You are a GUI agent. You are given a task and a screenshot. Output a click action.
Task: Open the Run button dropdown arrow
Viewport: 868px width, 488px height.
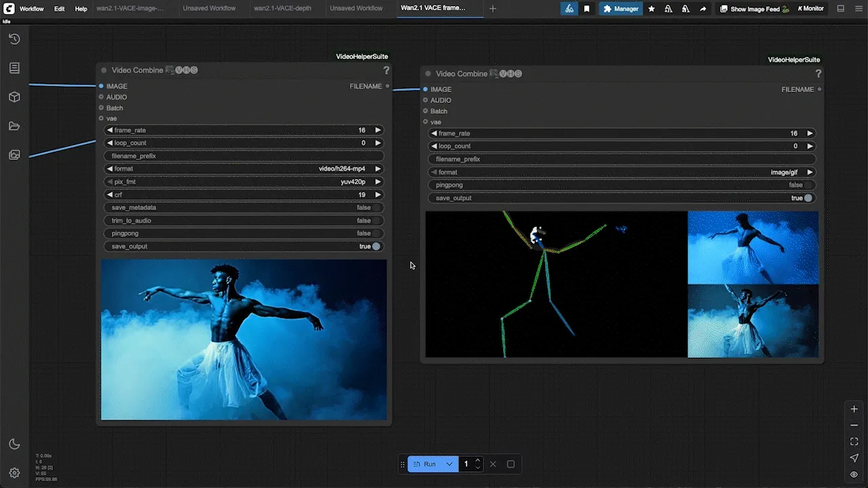(x=449, y=464)
